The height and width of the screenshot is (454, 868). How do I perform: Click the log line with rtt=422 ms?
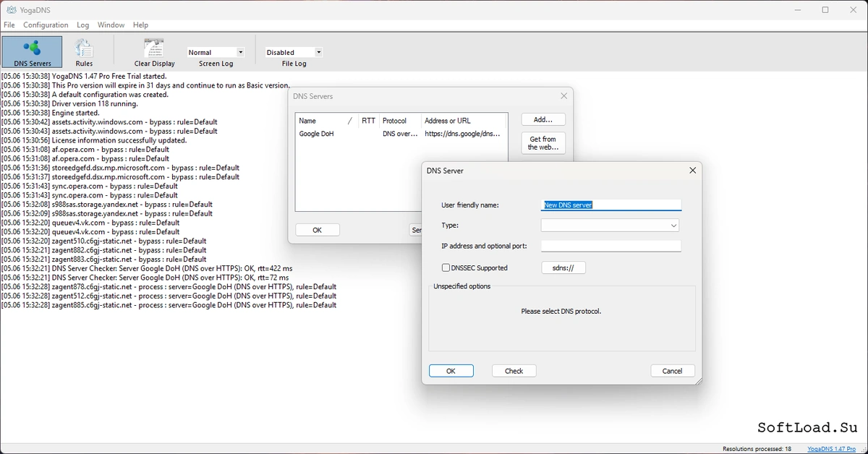147,268
